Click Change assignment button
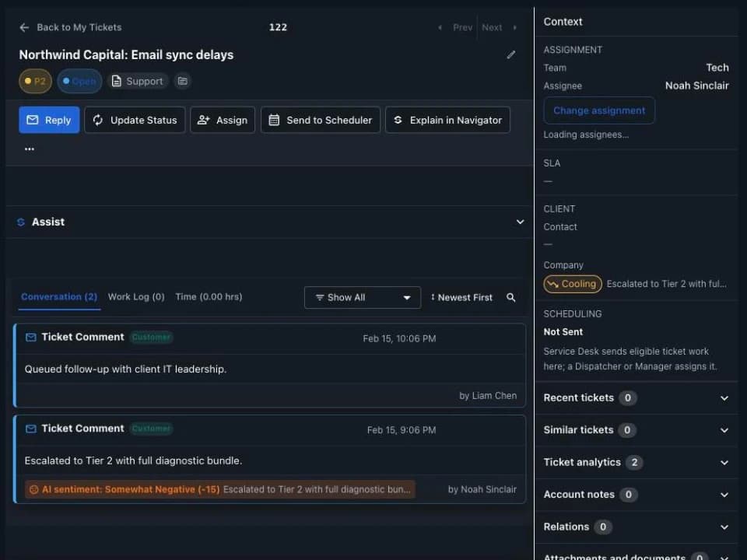The height and width of the screenshot is (560, 747). pyautogui.click(x=599, y=110)
